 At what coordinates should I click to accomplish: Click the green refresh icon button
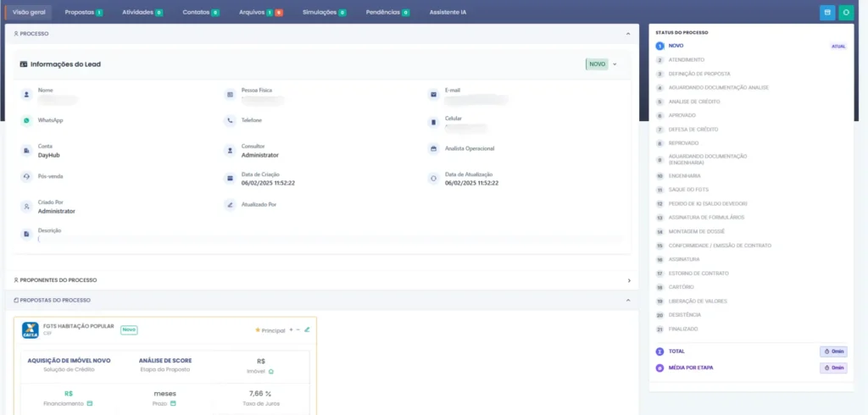tap(845, 13)
